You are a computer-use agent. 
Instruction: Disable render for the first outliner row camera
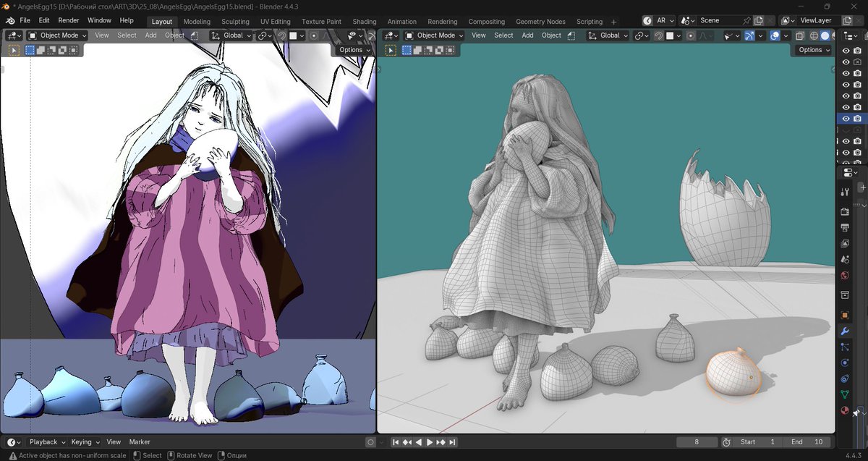pyautogui.click(x=856, y=51)
